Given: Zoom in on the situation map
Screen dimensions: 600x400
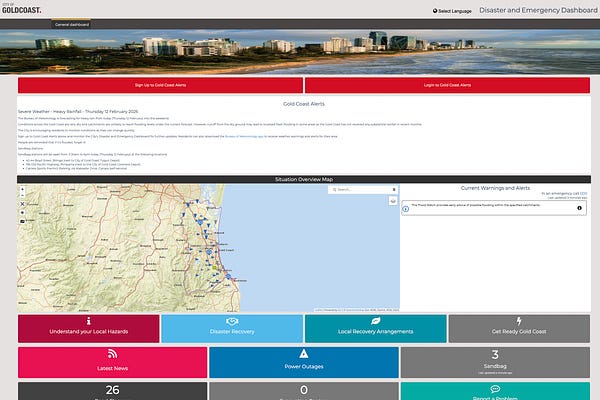Looking at the screenshot, I should 22,189.
